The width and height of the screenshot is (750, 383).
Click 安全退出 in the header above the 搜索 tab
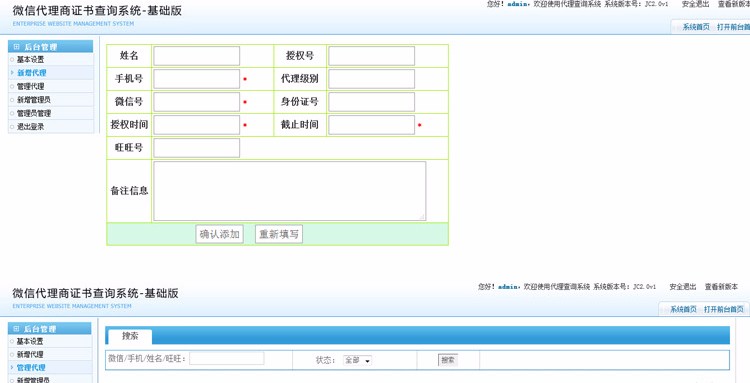pyautogui.click(x=683, y=287)
